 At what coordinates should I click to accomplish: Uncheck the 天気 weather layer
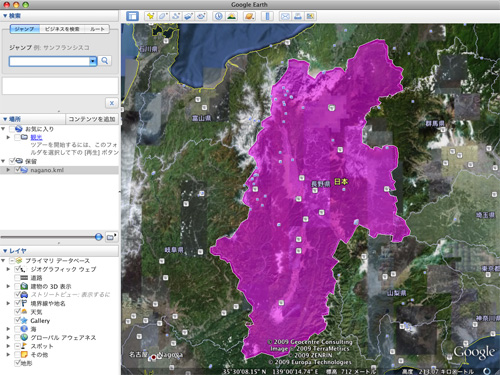[17, 312]
